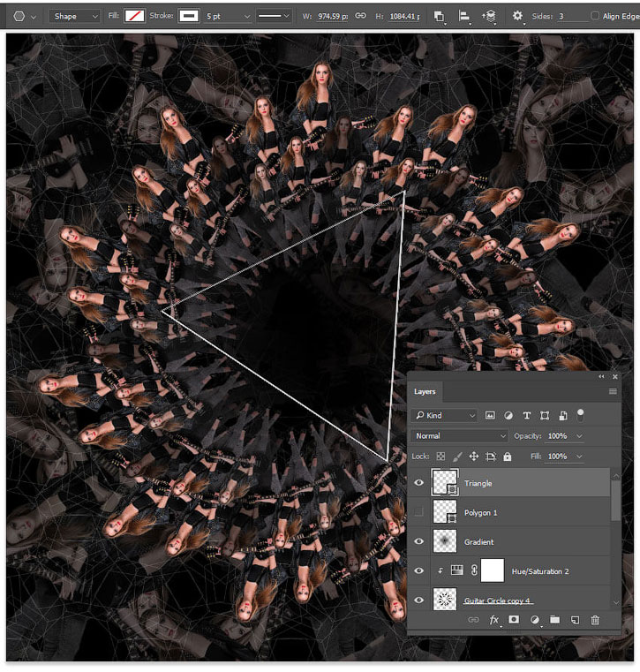This screenshot has width=640, height=672.
Task: Lock artboard nesting icon
Action: point(491,457)
